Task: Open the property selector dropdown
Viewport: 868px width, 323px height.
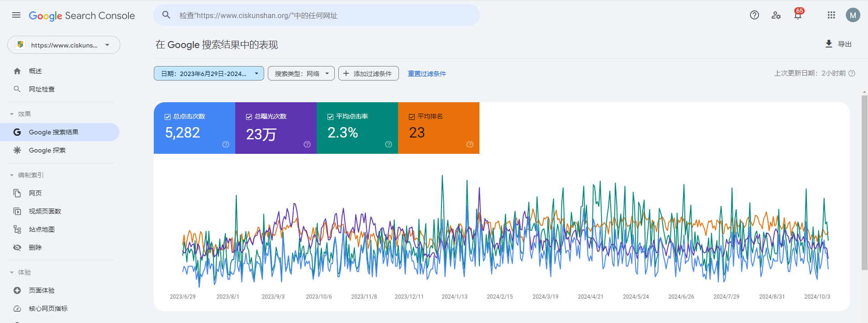Action: coord(64,45)
